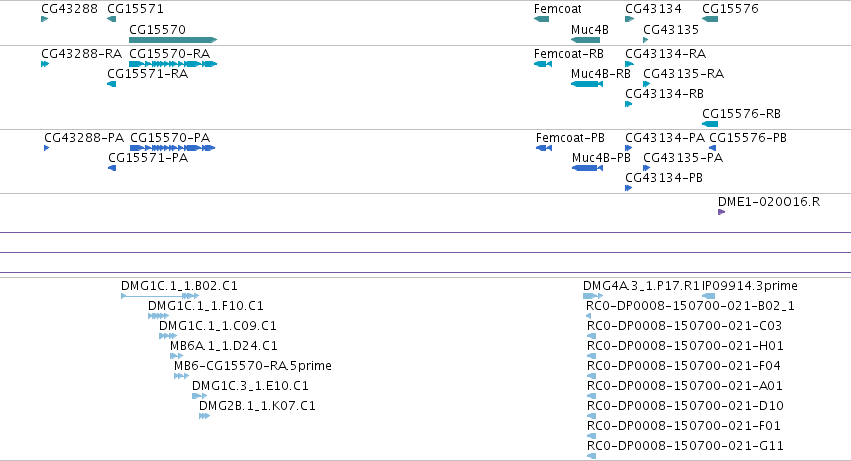Click the DME1-020016.R feature arrow
This screenshot has height=461, width=851.
(721, 212)
